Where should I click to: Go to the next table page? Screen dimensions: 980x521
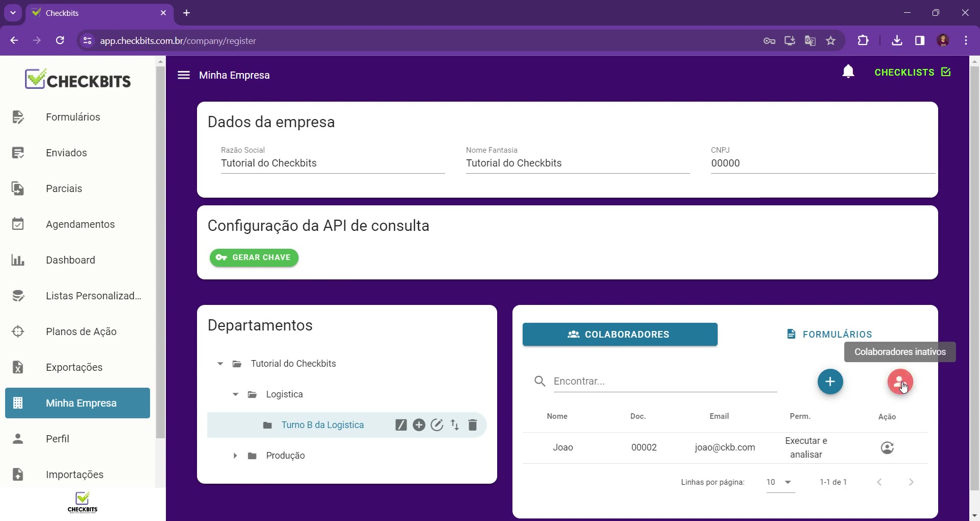[911, 482]
